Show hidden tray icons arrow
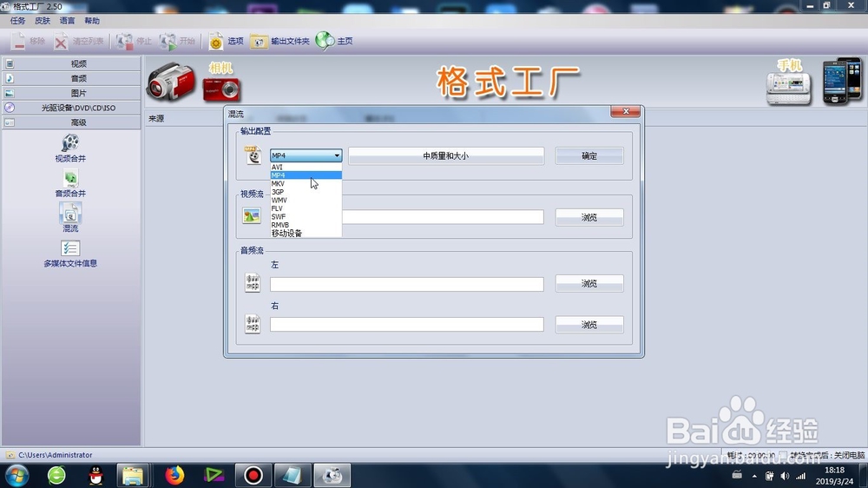Viewport: 868px width, 488px height. pyautogui.click(x=754, y=476)
